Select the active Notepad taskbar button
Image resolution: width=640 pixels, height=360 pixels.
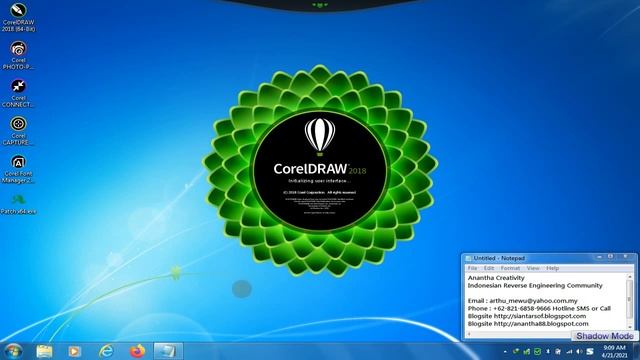tap(168, 351)
